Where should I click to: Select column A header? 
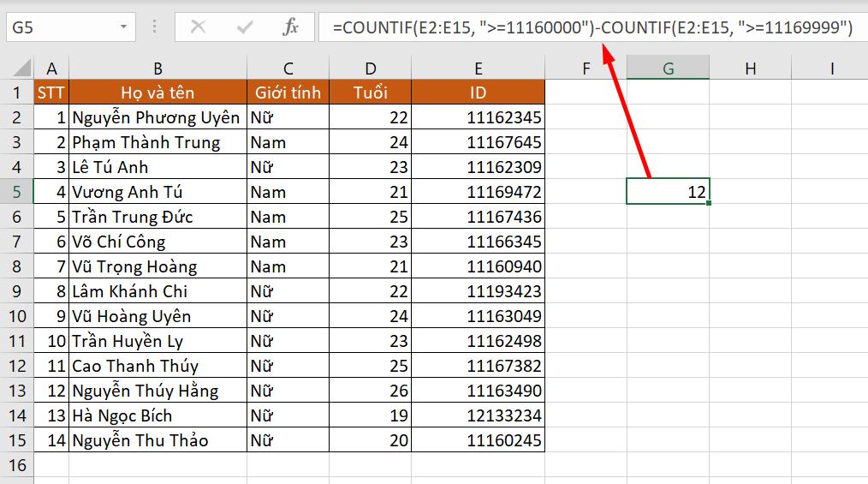pos(51,69)
